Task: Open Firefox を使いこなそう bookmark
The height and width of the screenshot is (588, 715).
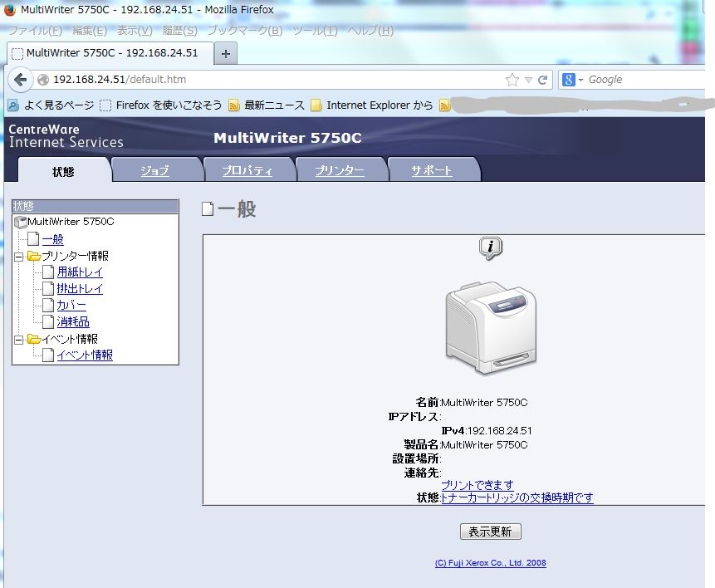Action: pos(160,105)
